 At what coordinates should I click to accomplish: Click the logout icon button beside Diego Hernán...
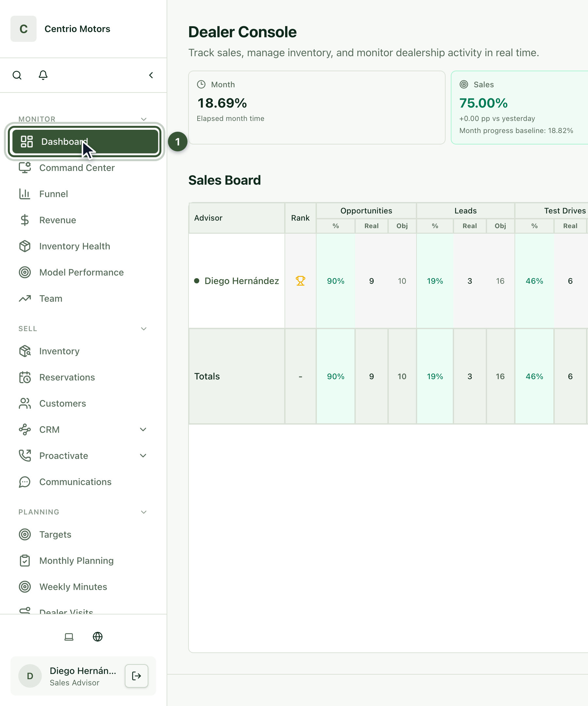tap(137, 676)
